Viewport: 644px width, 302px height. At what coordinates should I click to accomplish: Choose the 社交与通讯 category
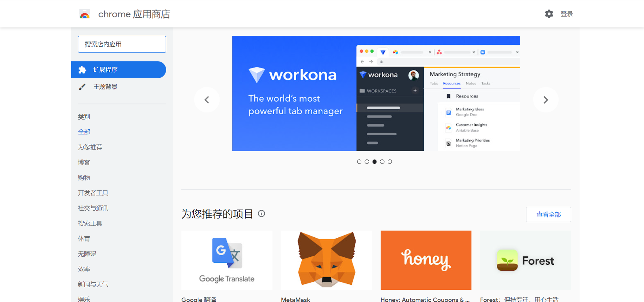pyautogui.click(x=93, y=208)
